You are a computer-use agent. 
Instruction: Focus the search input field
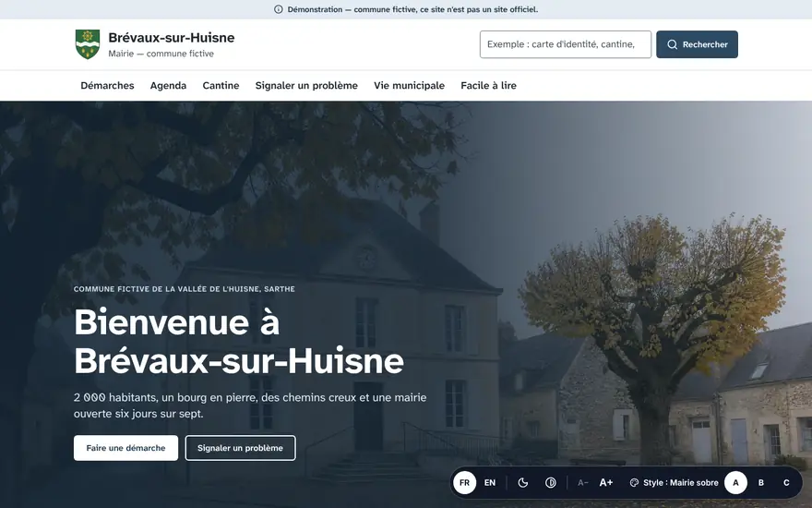(x=566, y=44)
